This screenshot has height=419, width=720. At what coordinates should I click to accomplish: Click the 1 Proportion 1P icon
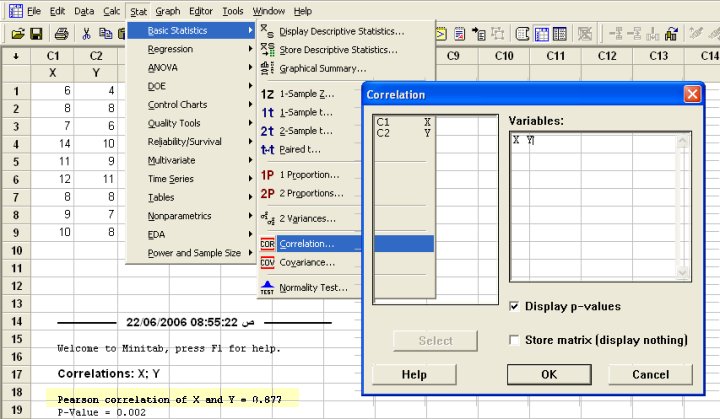267,175
